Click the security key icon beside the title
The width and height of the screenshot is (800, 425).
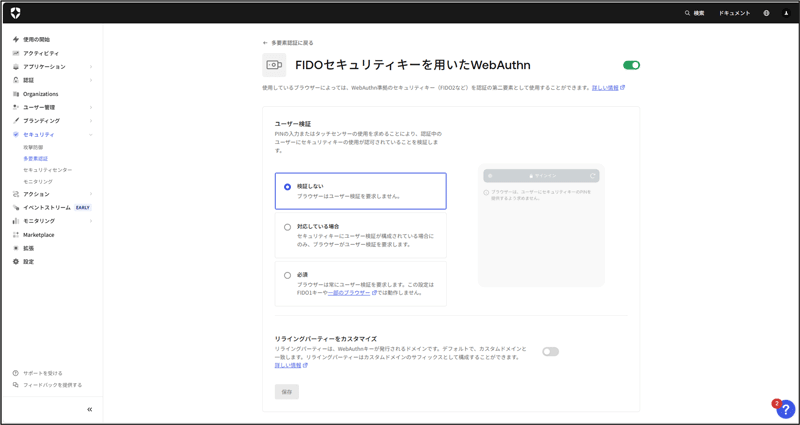click(x=274, y=65)
